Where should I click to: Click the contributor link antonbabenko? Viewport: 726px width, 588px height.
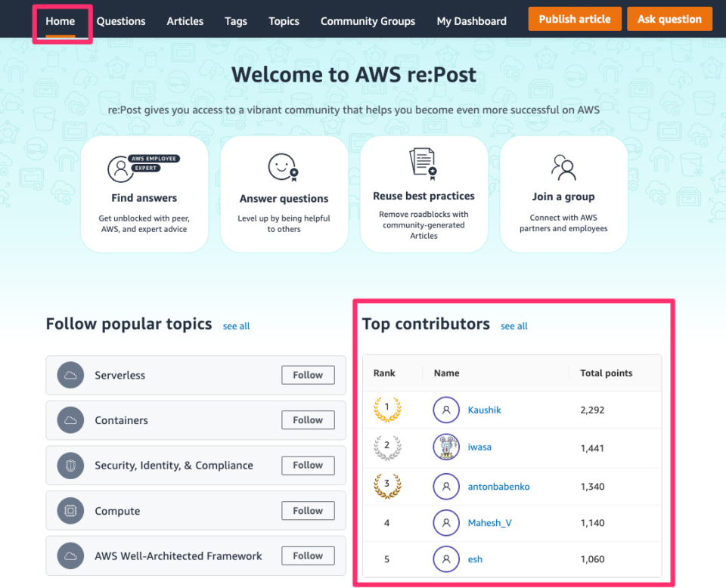pyautogui.click(x=498, y=486)
